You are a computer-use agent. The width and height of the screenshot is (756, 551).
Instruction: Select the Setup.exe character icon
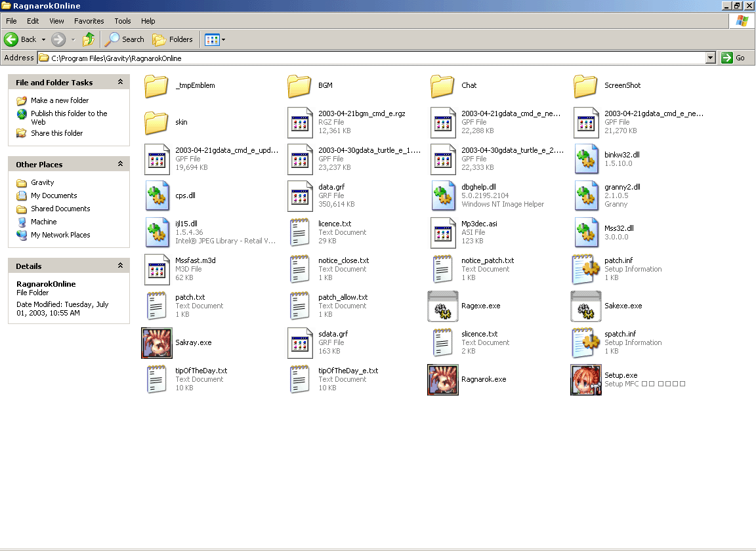(x=586, y=380)
